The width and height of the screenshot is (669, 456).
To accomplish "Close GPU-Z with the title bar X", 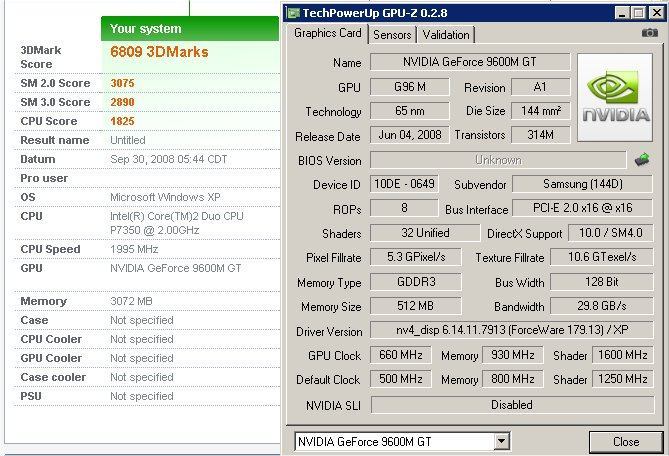I will pyautogui.click(x=657, y=13).
